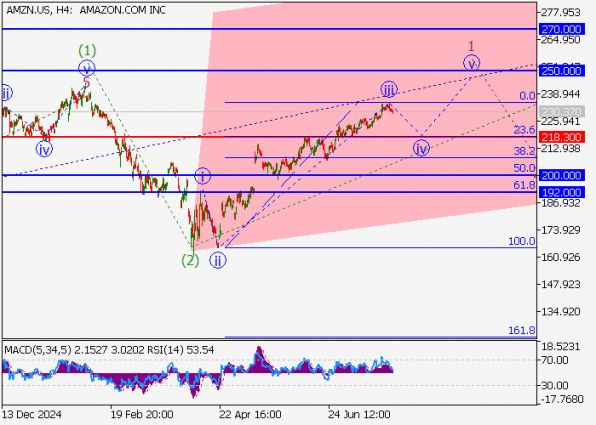Click the Fibonacci 0.0 level label

(527, 95)
